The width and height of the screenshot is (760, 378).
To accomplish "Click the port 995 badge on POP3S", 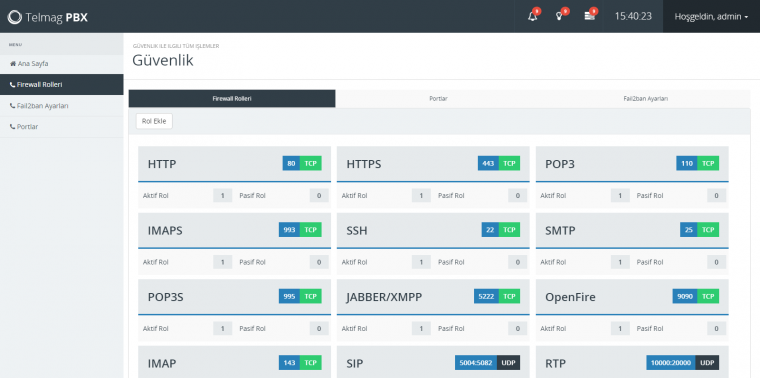I will click(x=289, y=296).
